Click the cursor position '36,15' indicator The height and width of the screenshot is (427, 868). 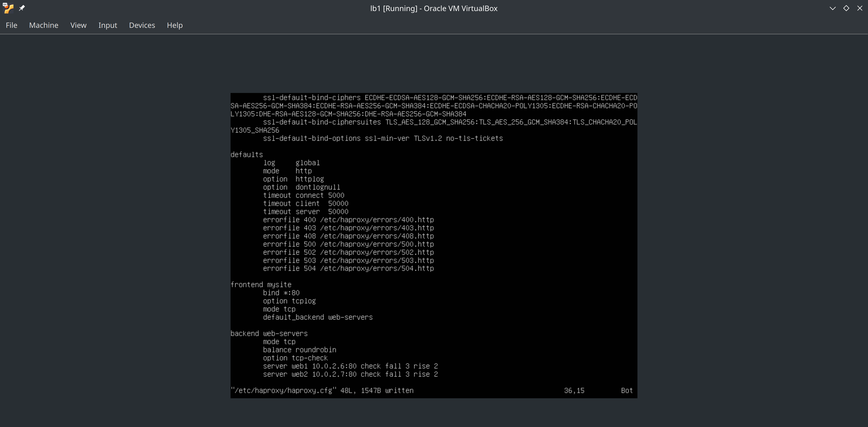[574, 391]
